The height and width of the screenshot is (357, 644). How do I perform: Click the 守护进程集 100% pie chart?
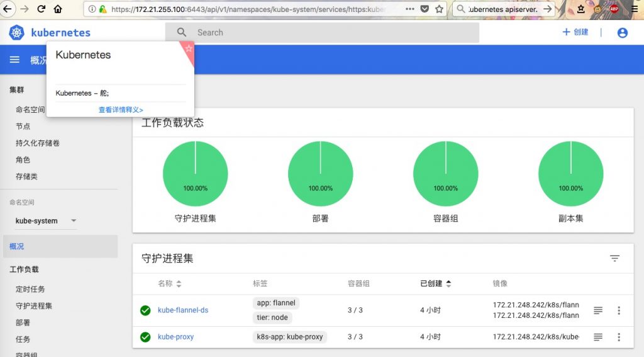[x=196, y=174]
